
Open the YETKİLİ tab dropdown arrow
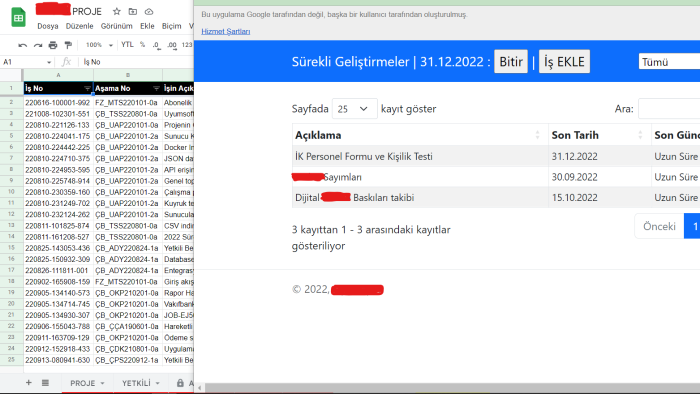click(157, 383)
